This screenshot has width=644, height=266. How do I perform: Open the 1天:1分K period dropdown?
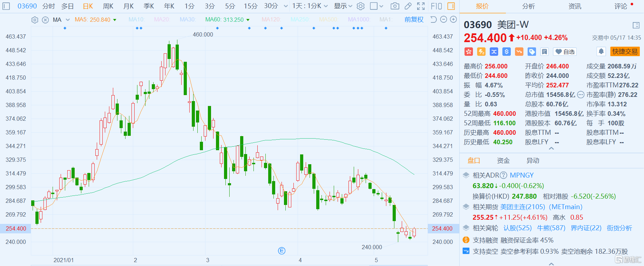pos(310,6)
